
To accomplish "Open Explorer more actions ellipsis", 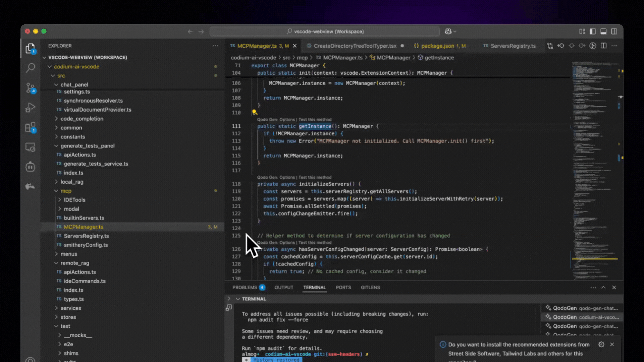I will [215, 46].
